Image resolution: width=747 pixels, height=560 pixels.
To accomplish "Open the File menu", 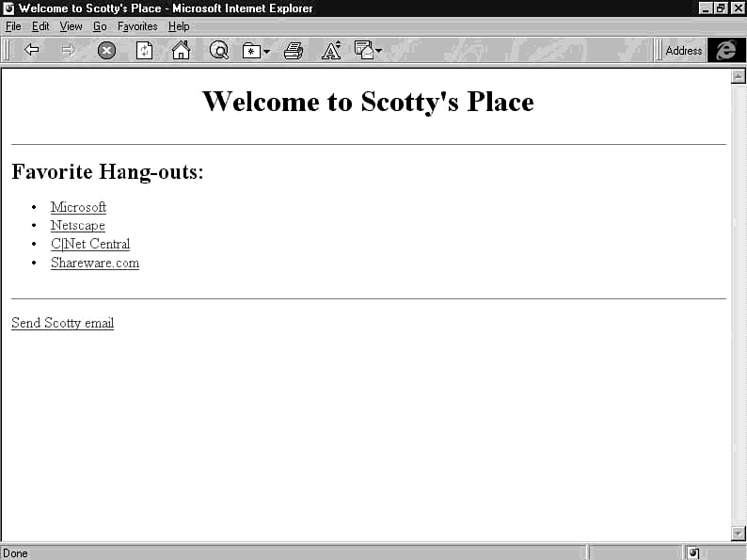I will pos(13,26).
